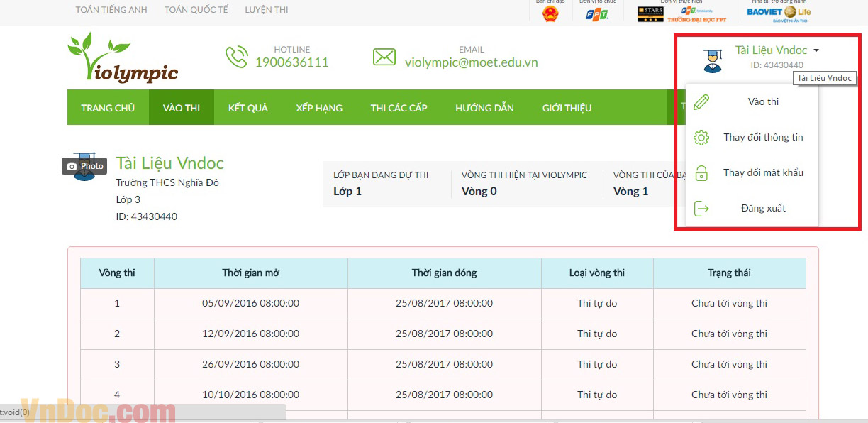
Task: Collapse the Tài Liệu Vndoc account dropdown
Action: click(816, 50)
